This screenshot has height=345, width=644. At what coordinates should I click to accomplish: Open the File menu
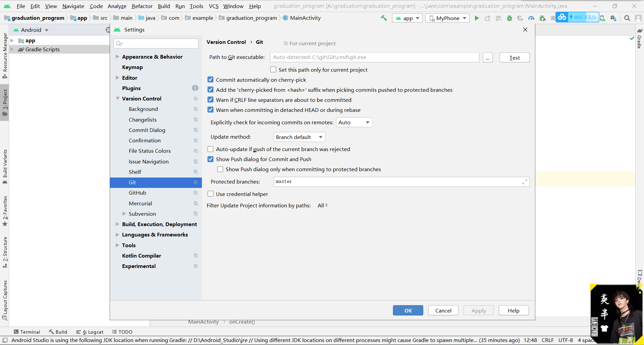[x=21, y=6]
